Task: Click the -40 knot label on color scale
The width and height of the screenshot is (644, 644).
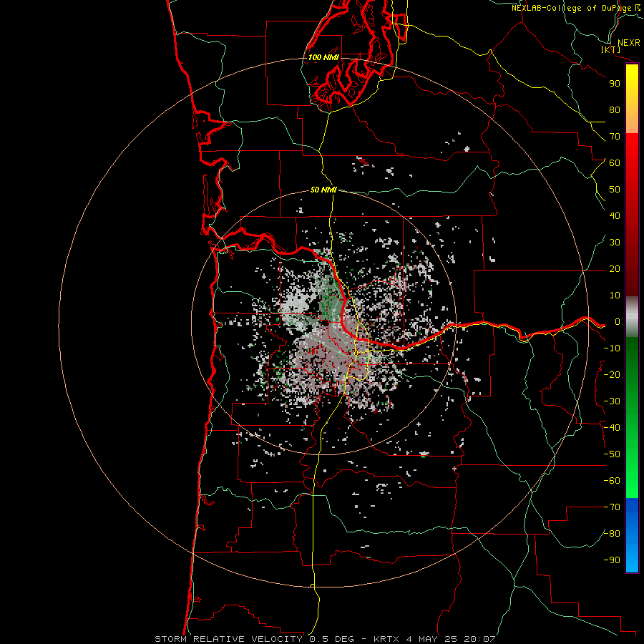Action: click(612, 428)
